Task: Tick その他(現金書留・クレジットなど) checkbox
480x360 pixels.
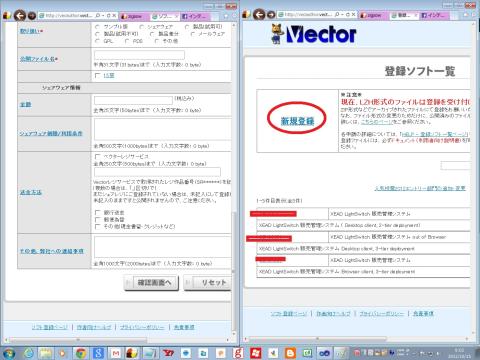Action: tap(97, 226)
